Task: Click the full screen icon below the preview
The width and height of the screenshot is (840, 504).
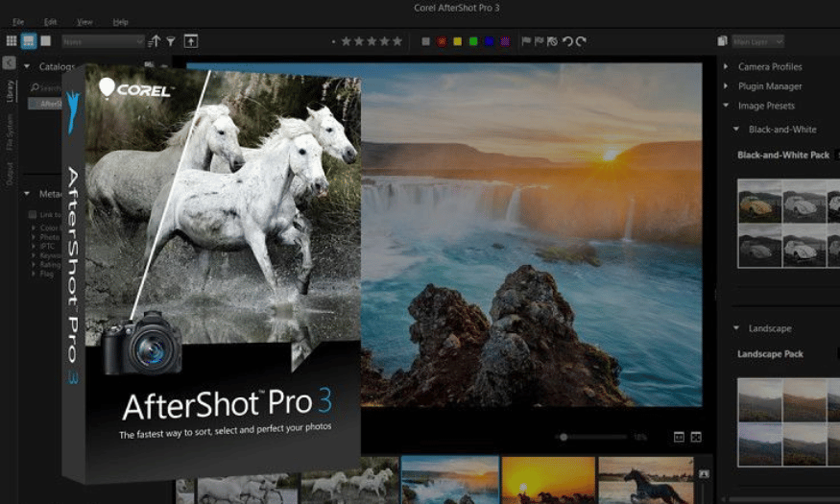Action: 696,437
